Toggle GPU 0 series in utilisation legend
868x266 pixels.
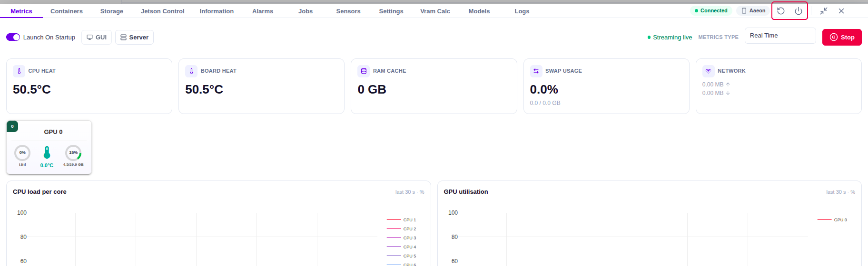[832, 220]
